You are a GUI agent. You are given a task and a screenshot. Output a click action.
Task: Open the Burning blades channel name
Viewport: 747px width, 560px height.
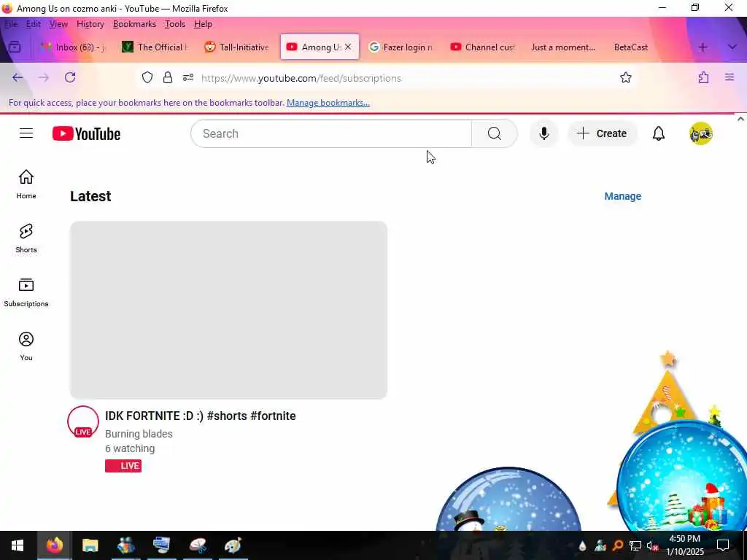point(139,434)
